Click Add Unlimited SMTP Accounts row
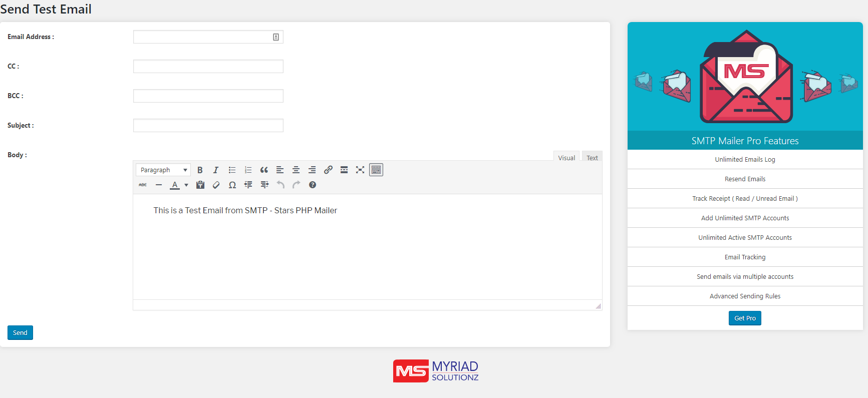This screenshot has height=398, width=868. click(745, 218)
